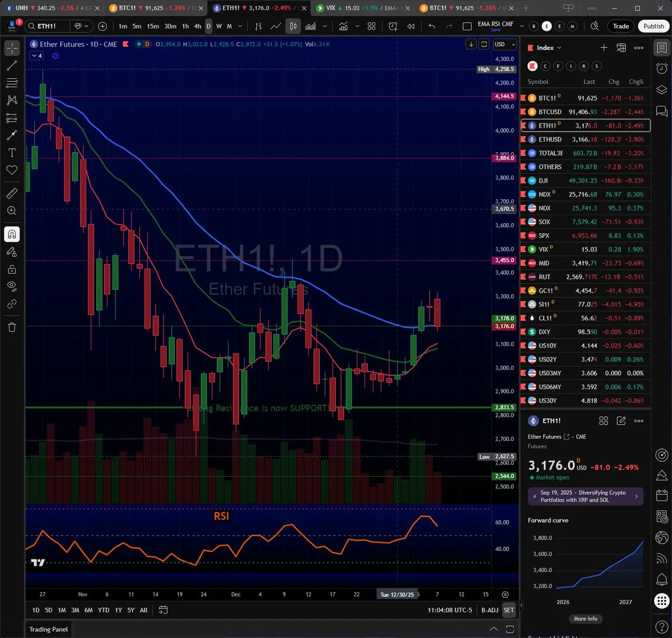This screenshot has height=638, width=672.
Task: Open the help center question mark
Action: coord(661,626)
